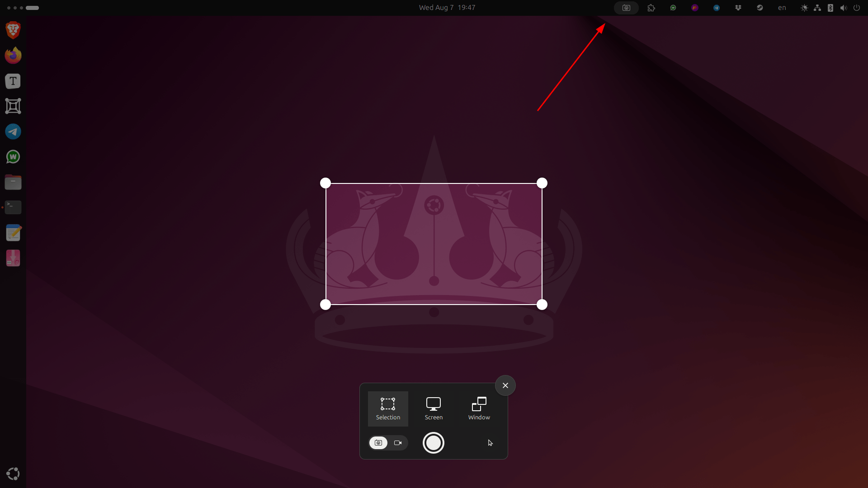Open Firefox browser from dock
The image size is (868, 488).
(x=13, y=56)
